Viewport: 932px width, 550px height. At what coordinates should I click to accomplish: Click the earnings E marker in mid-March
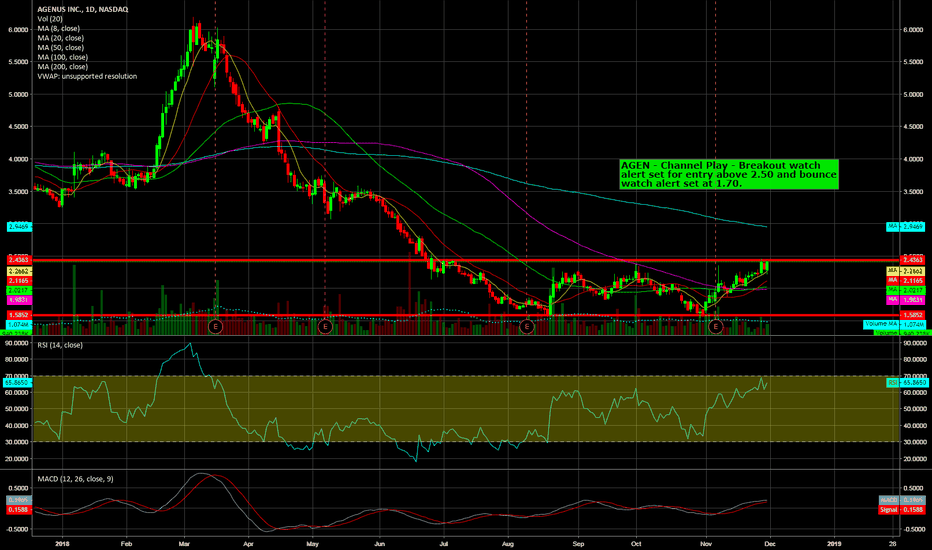(215, 326)
